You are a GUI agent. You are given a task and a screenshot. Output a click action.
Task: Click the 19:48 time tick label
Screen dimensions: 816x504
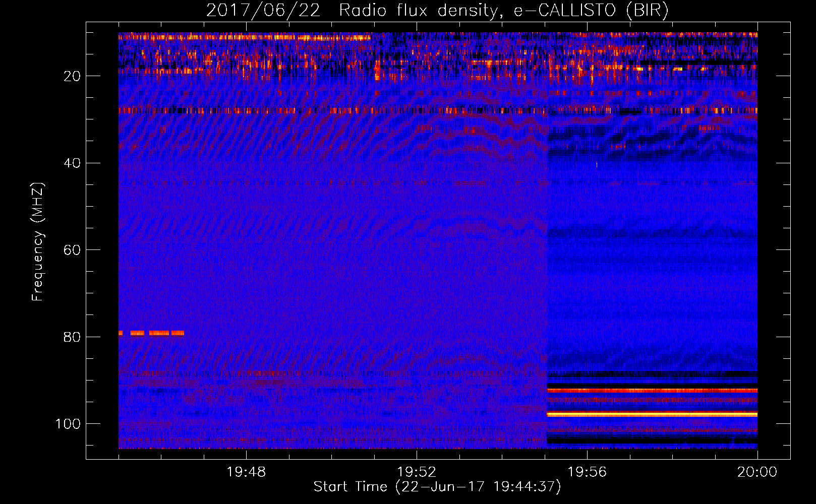(246, 472)
